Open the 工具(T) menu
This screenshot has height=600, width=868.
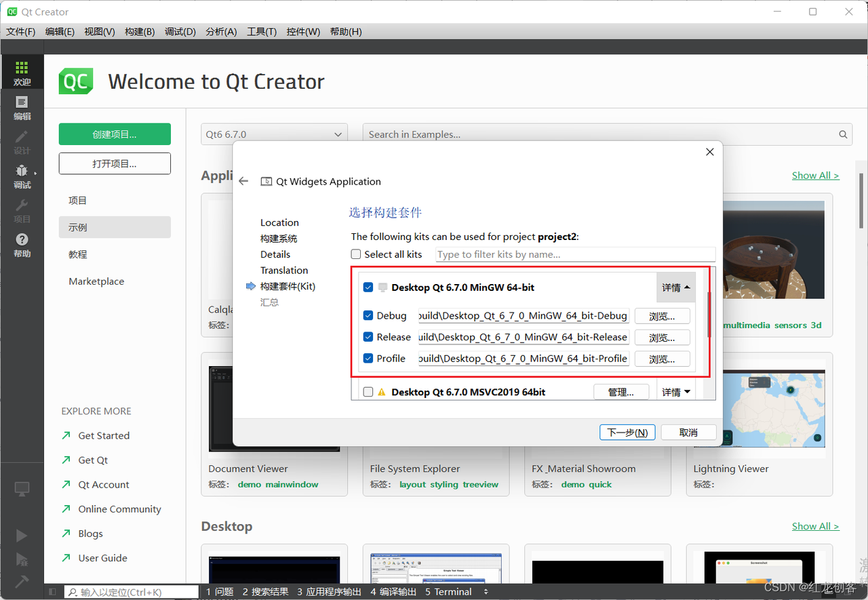click(x=262, y=32)
